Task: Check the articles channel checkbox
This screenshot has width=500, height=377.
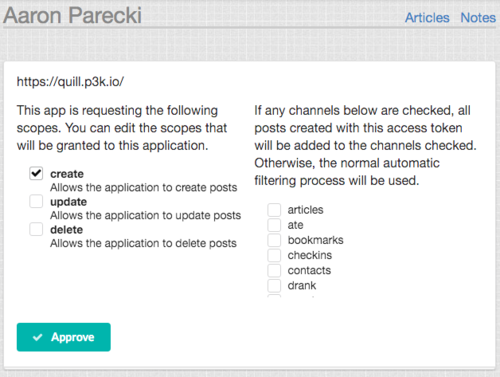Action: point(274,210)
